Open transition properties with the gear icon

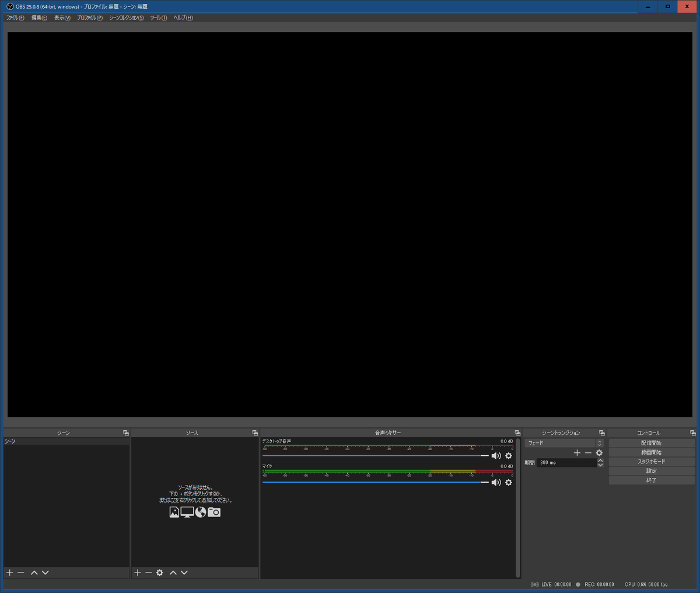pyautogui.click(x=599, y=453)
